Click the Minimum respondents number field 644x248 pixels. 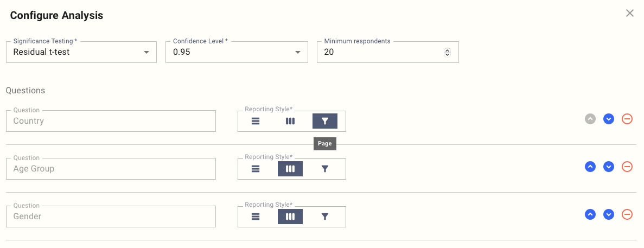coord(380,52)
